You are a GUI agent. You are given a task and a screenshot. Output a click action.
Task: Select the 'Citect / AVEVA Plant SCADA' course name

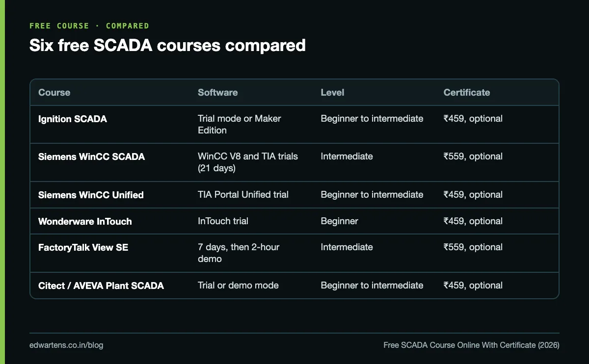[101, 286]
